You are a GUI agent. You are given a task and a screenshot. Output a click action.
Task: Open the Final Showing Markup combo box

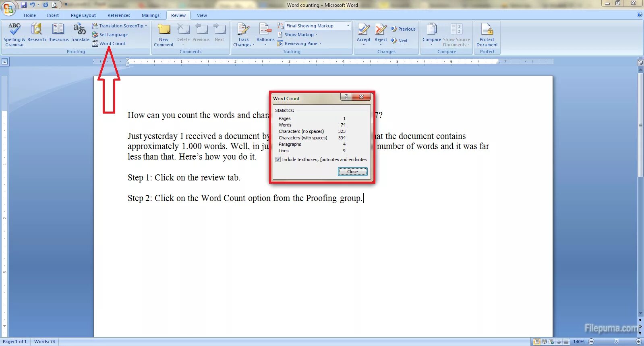tap(318, 26)
